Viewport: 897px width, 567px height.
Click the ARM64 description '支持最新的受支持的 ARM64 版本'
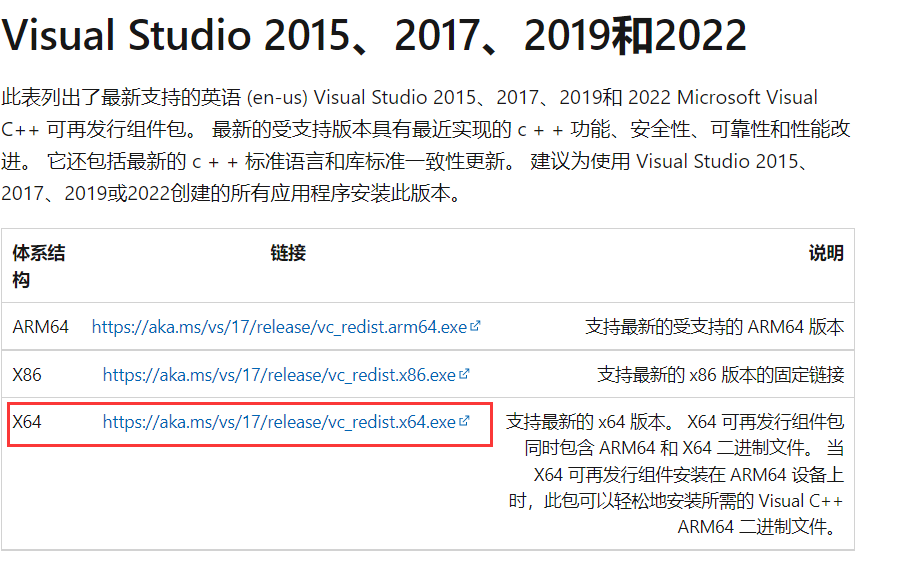coord(715,327)
